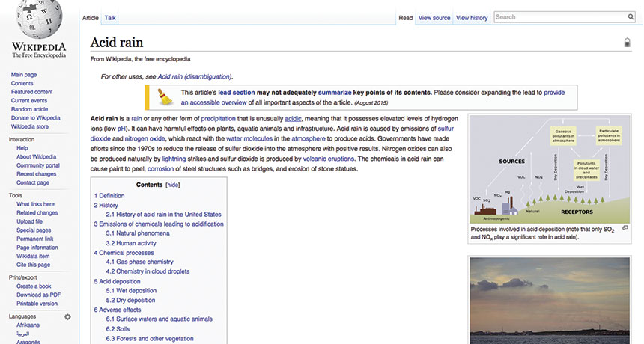The height and width of the screenshot is (344, 644).
Task: Open Special pages link
Action: pos(34,230)
